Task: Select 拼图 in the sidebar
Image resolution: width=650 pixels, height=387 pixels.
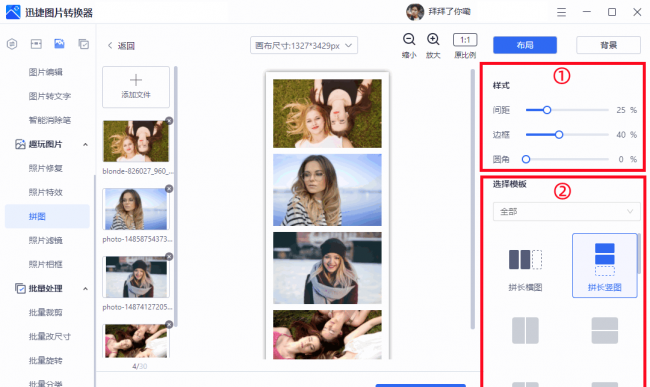Action: point(47,216)
